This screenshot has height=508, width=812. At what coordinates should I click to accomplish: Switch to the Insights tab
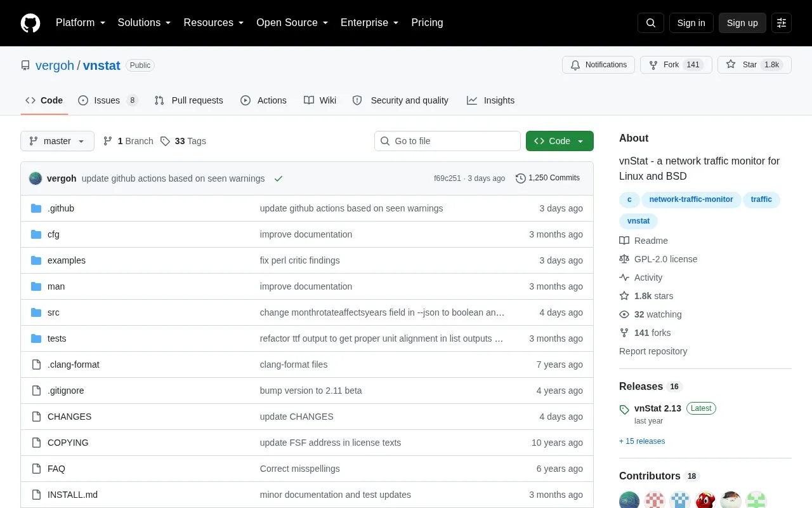coord(490,100)
